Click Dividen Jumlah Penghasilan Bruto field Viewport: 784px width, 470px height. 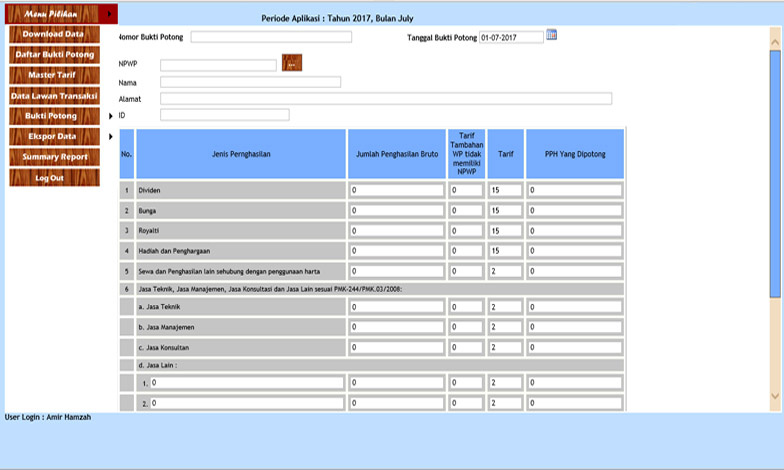396,190
